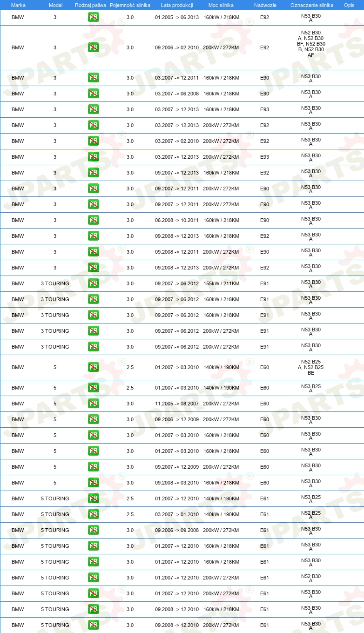The image size is (364, 633).
Task: Click the petrol icon in the E93 160kW row
Action: pyautogui.click(x=93, y=109)
